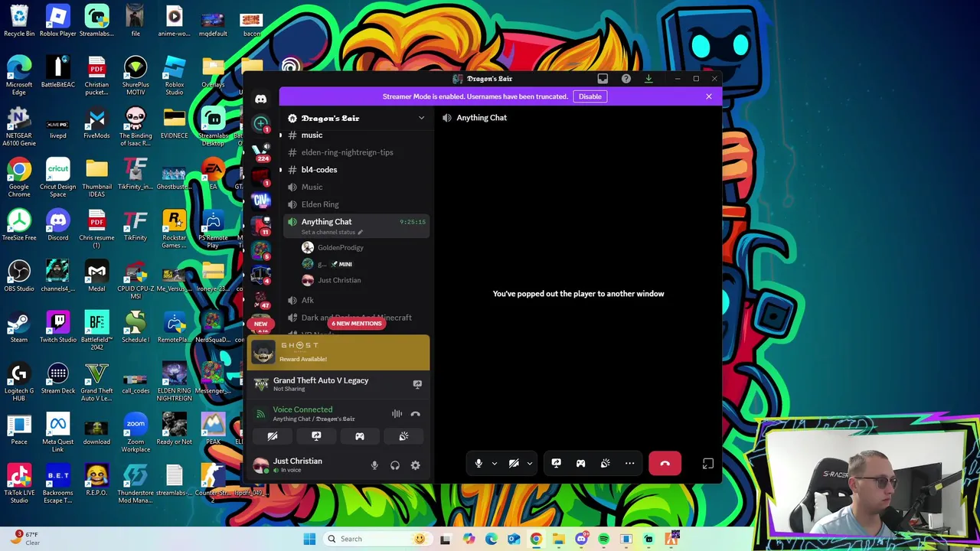
Task: Start activity from call control bar
Action: point(580,464)
